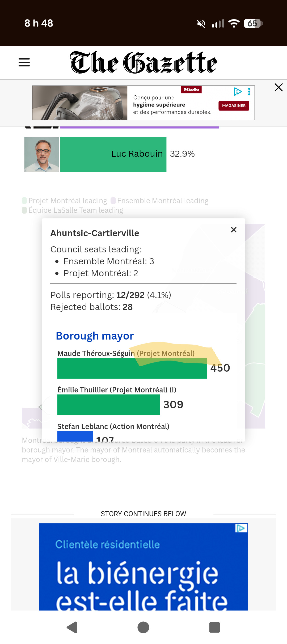Toggle the Projet Montréal leading legend swatch
Viewport: 287px width, 644px height.
click(x=24, y=200)
